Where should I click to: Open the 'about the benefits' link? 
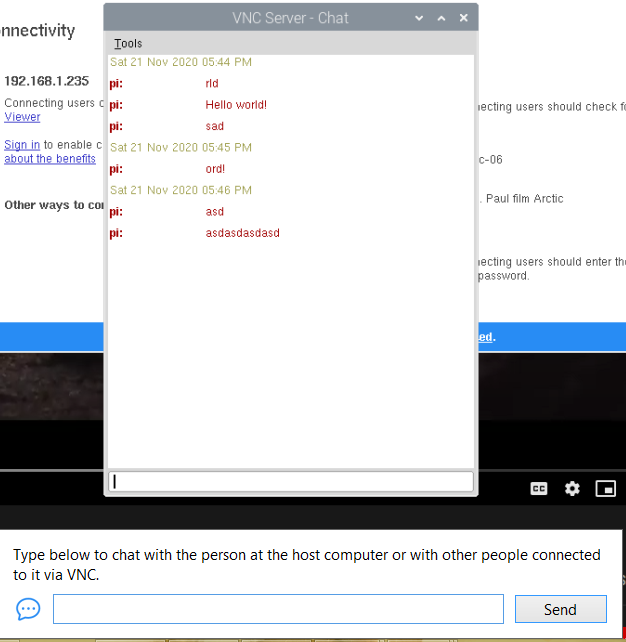[x=50, y=159]
